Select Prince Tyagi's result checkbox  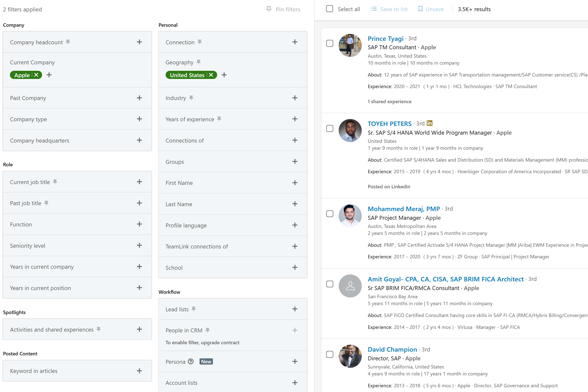click(330, 43)
